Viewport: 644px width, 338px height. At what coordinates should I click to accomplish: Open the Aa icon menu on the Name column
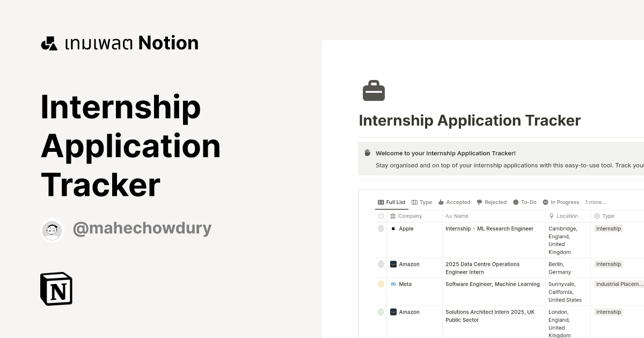tap(449, 216)
